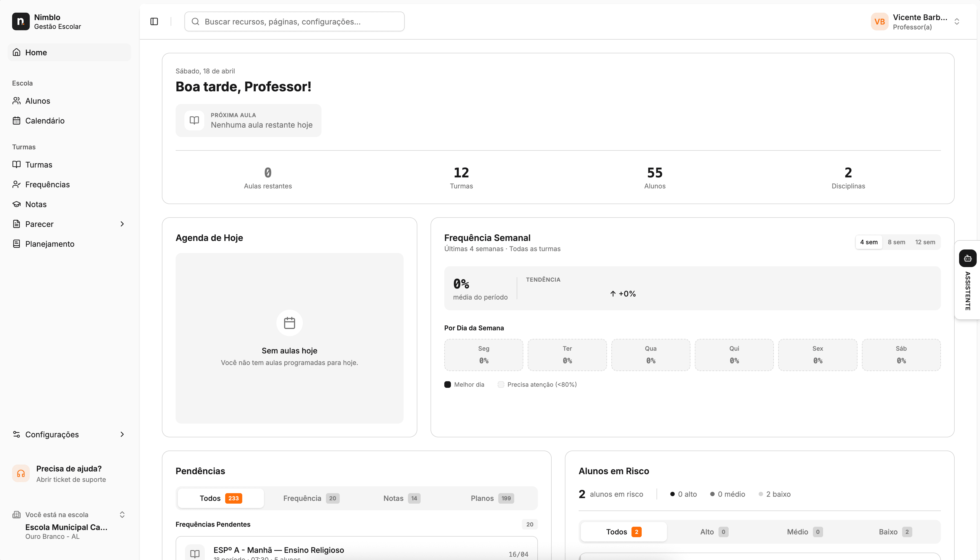The height and width of the screenshot is (560, 980).
Task: Select the Planos 199 pendências tab
Action: [492, 498]
